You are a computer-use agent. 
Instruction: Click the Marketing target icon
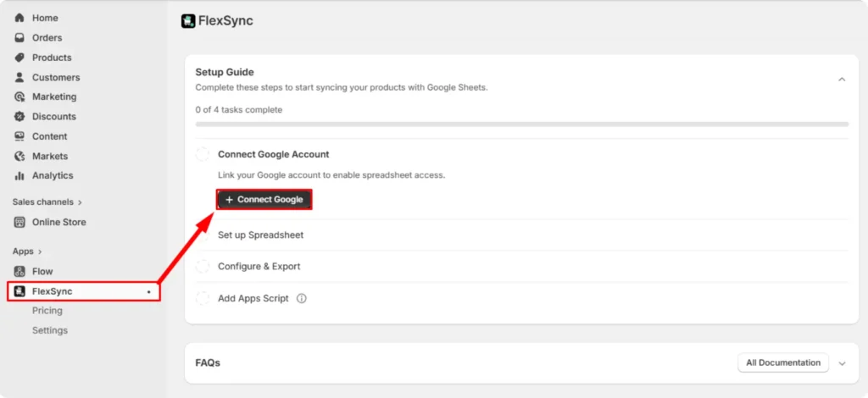[x=19, y=97]
